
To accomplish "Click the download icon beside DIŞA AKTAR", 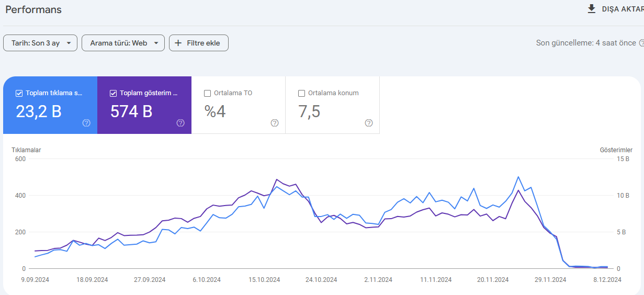I will pos(592,9).
